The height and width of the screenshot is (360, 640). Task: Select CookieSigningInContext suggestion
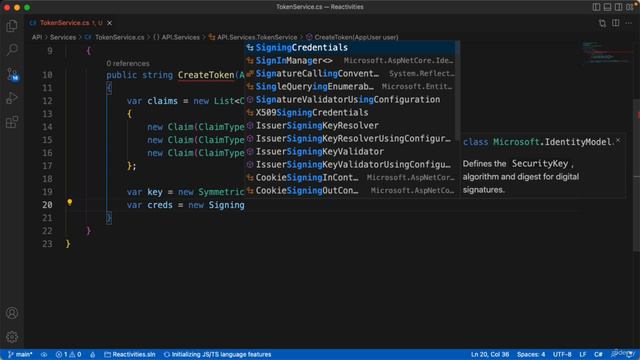[x=350, y=178]
